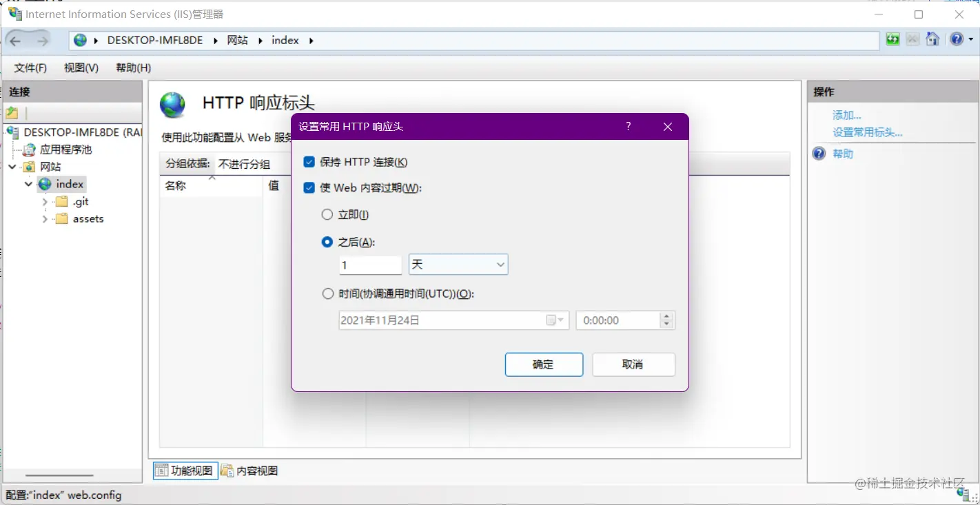Click the globe icon in the address bar
980x505 pixels.
click(81, 41)
